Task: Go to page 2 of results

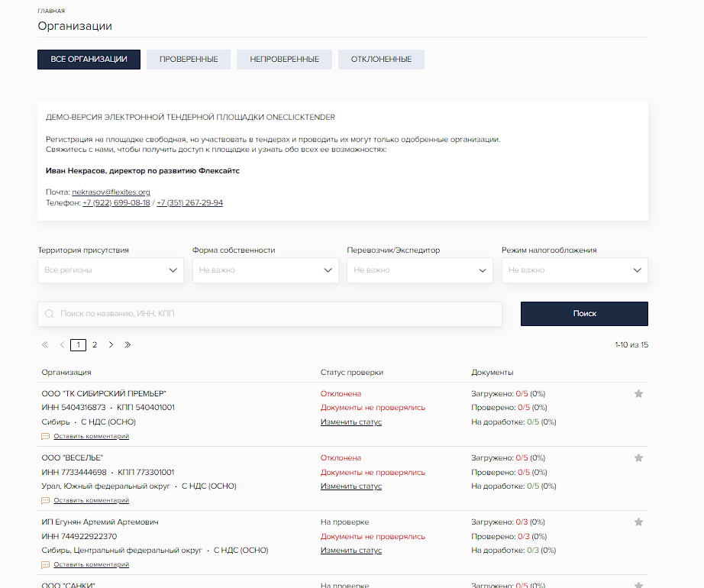Action: 95,345
